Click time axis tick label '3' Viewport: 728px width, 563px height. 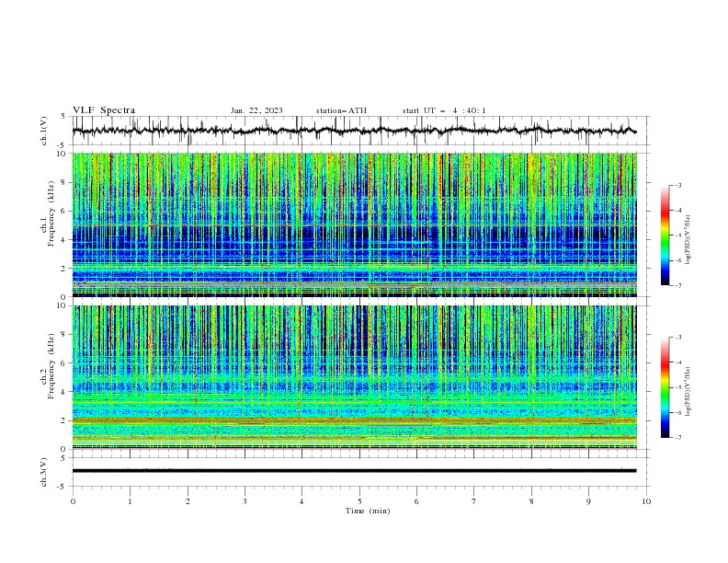(x=245, y=501)
